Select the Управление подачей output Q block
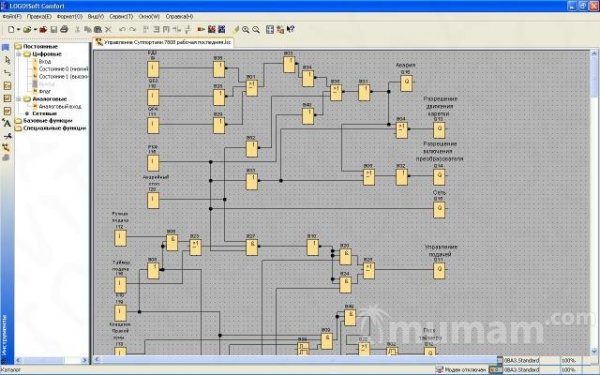 pyautogui.click(x=439, y=271)
